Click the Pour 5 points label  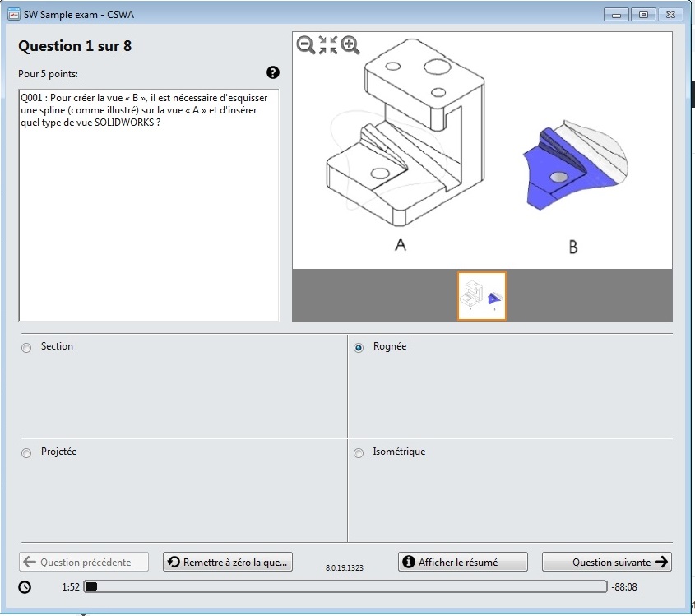[x=48, y=74]
